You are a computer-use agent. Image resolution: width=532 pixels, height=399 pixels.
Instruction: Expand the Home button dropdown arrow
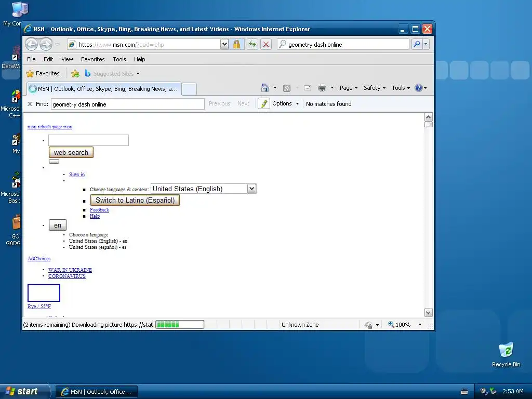point(275,88)
